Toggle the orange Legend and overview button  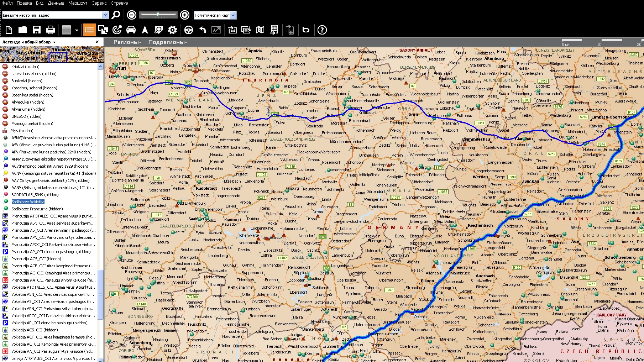point(89,30)
